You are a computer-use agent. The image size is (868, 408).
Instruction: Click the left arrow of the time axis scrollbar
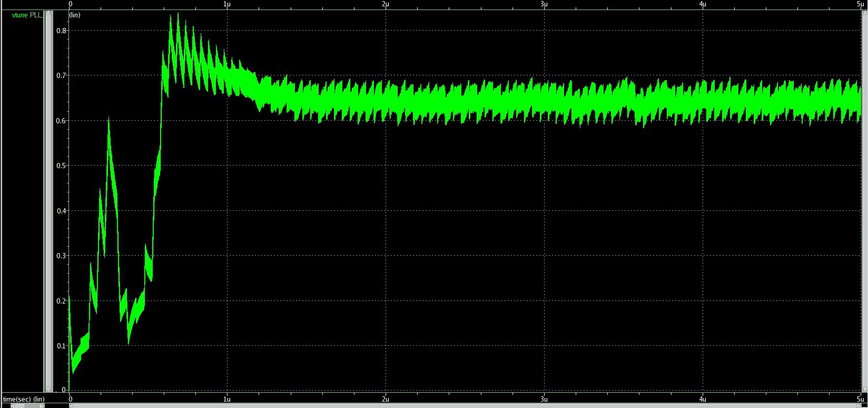click(72, 406)
